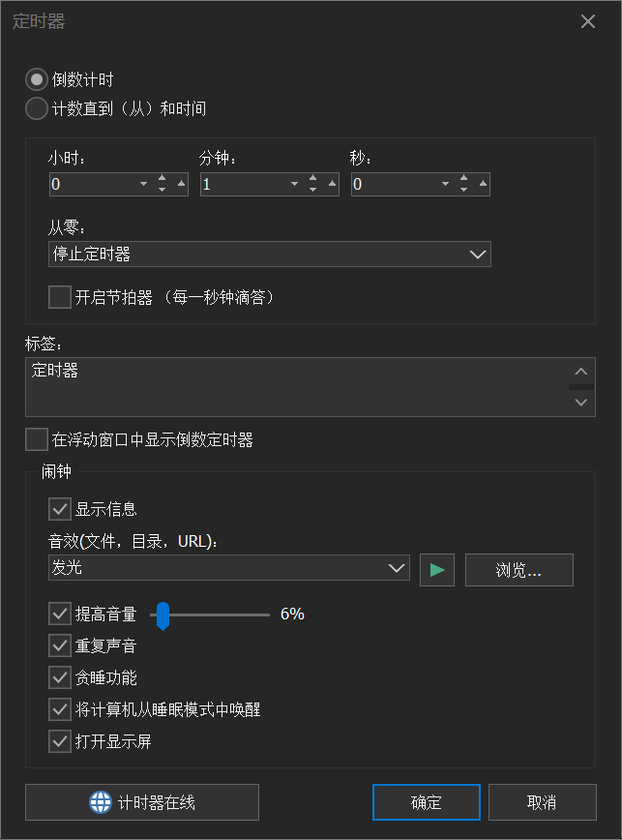Click label text box down arrow
The width and height of the screenshot is (622, 840).
click(581, 403)
